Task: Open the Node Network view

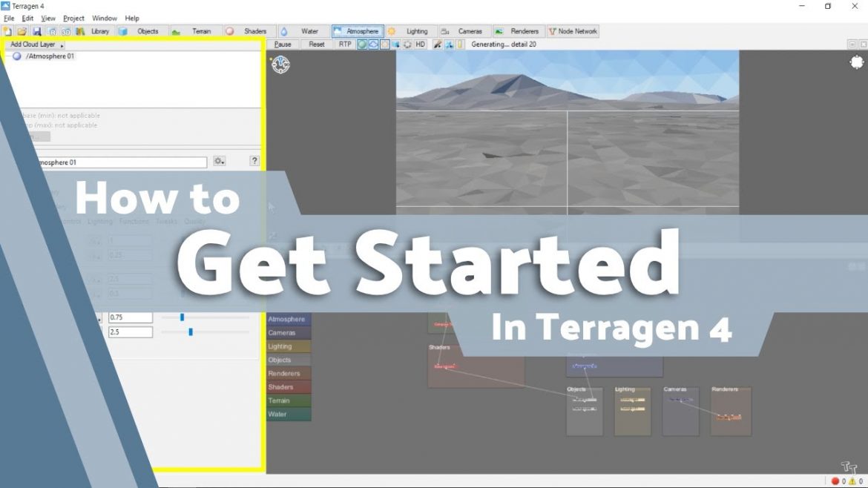Action: (573, 31)
